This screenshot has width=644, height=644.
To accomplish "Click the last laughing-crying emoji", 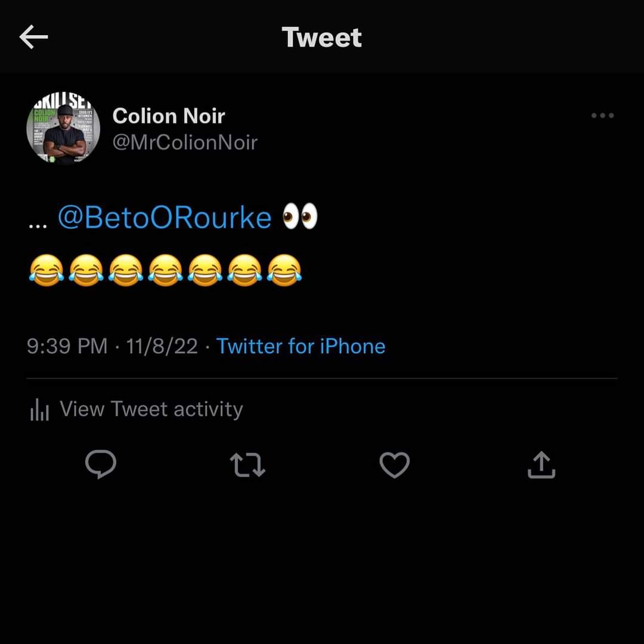I will (x=284, y=270).
